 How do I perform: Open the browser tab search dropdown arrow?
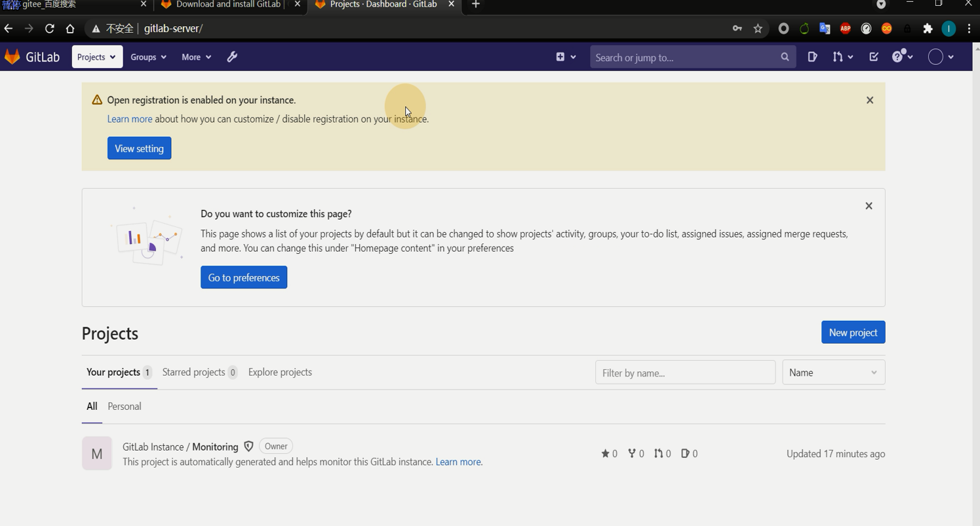pos(881,5)
